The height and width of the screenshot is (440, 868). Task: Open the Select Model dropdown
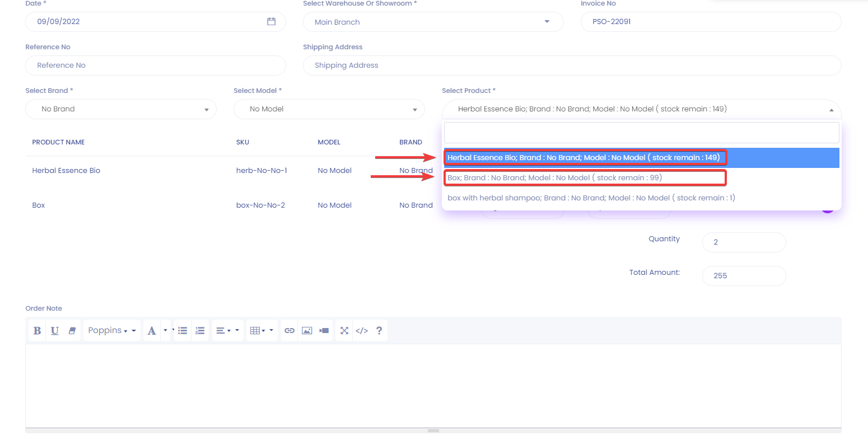(329, 109)
